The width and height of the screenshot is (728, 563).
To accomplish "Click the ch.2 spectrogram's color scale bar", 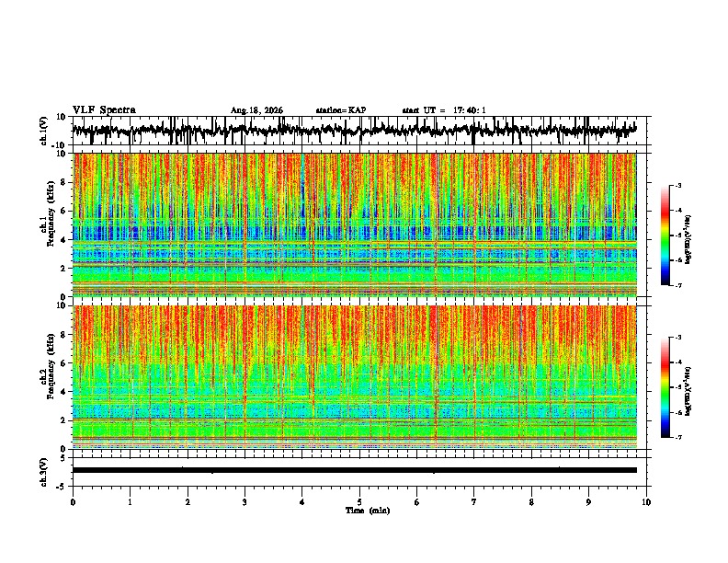I will tap(665, 387).
